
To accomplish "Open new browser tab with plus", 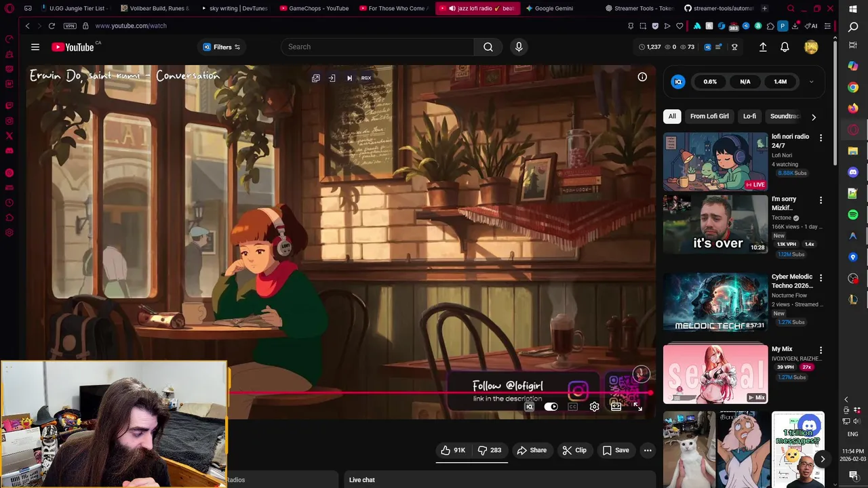I will point(764,8).
